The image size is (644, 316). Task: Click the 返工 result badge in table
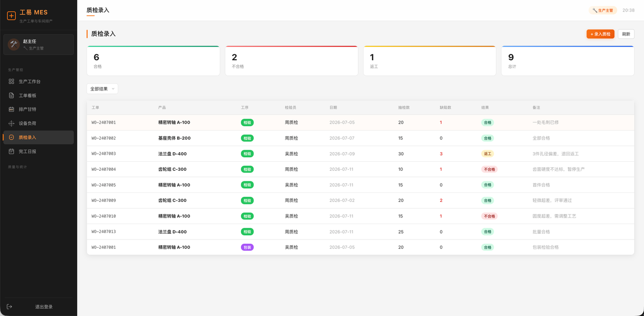click(488, 154)
